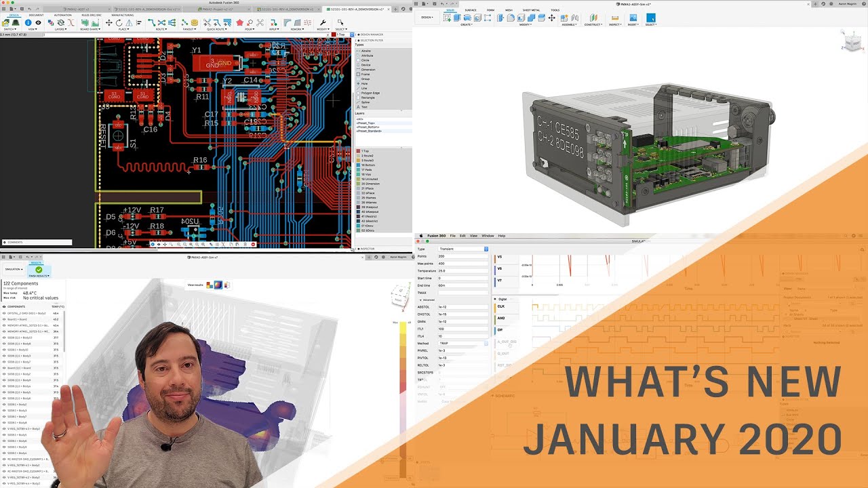Click the first Board Shape icon

click(x=85, y=23)
